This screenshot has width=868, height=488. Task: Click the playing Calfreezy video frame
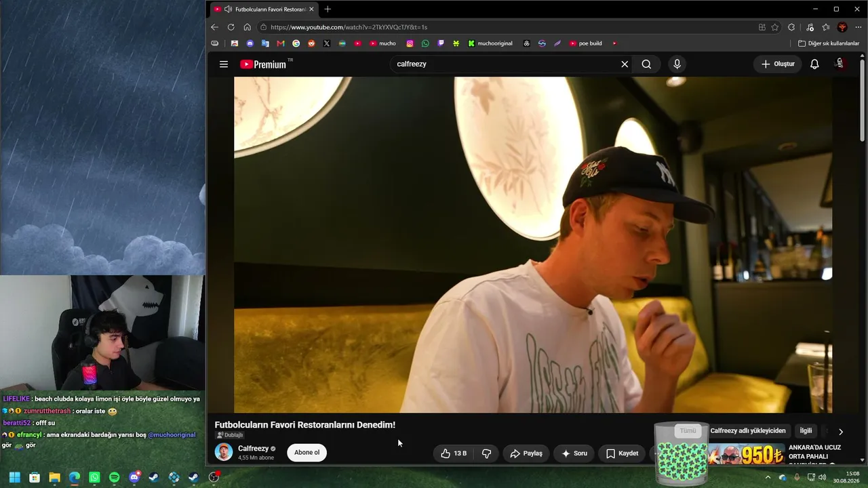[533, 244]
